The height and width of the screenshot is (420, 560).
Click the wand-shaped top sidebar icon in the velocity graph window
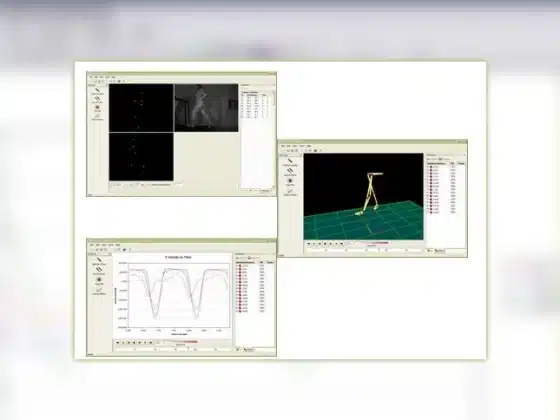(99, 260)
